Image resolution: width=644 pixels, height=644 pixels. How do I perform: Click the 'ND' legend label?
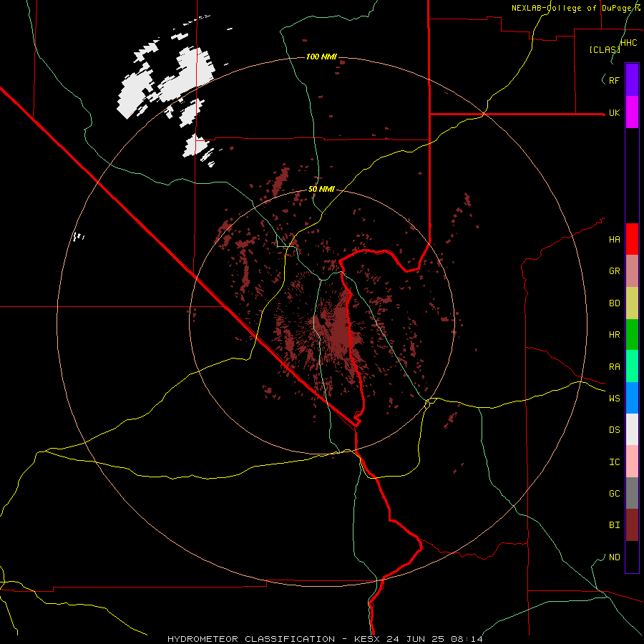[614, 557]
